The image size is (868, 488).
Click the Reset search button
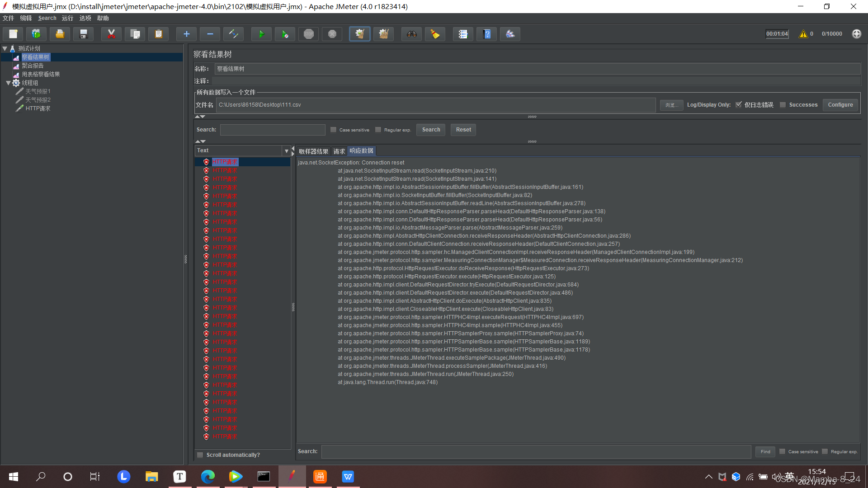(x=463, y=130)
